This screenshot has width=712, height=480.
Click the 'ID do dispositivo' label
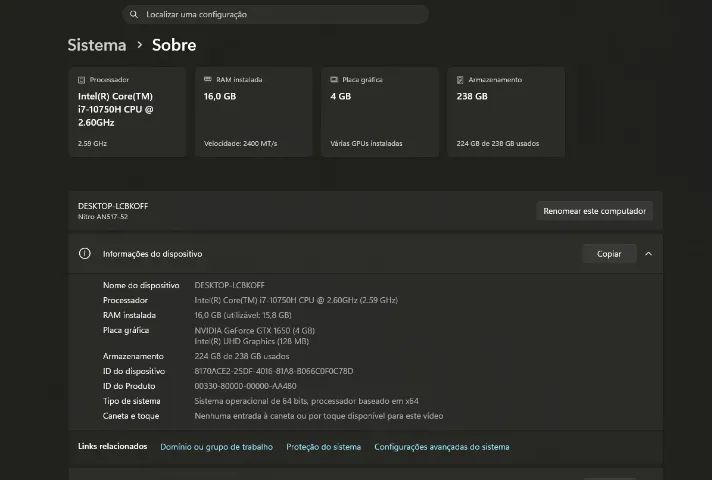pyautogui.click(x=134, y=371)
